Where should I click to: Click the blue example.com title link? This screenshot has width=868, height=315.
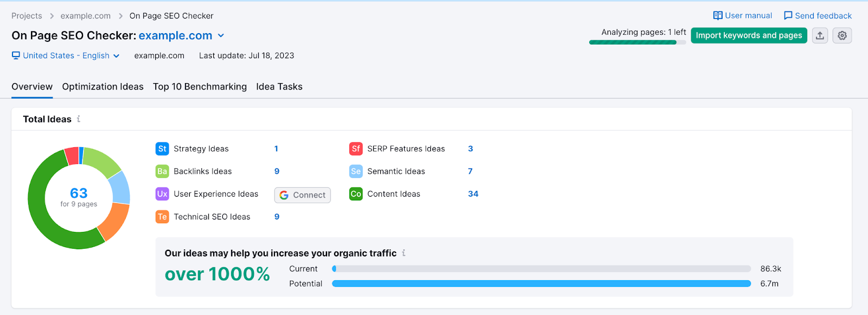175,36
